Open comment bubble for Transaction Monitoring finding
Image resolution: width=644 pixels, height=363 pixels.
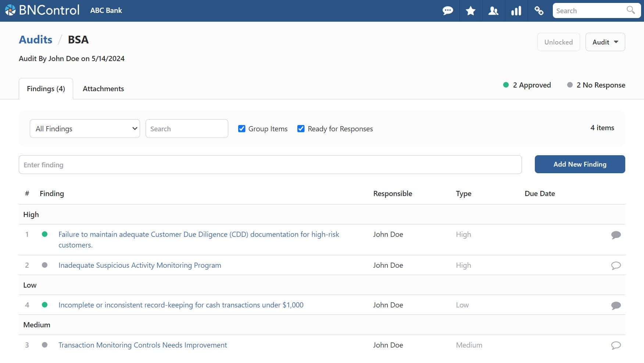click(x=616, y=345)
